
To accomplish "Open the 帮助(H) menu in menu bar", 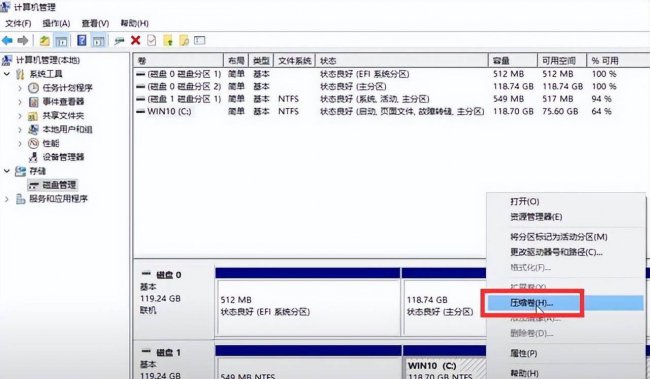I will [x=134, y=23].
